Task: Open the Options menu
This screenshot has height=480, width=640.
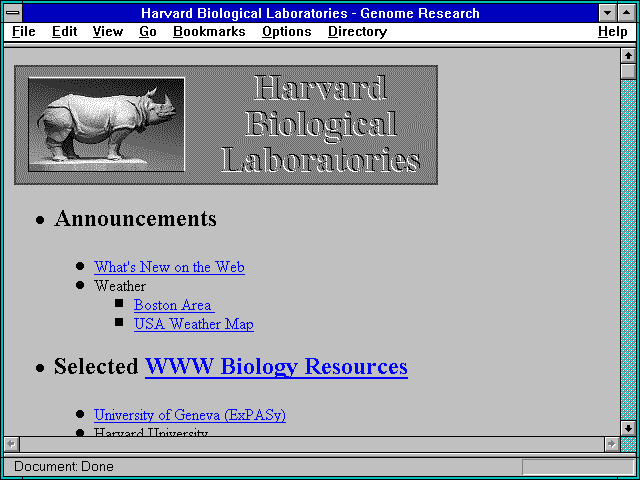Action: [287, 32]
